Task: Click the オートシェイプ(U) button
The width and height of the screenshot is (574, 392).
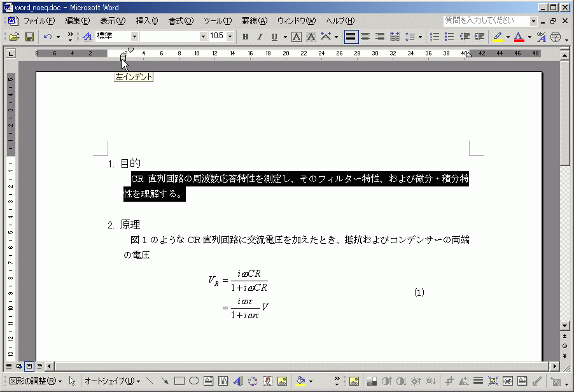Action: coord(113,381)
